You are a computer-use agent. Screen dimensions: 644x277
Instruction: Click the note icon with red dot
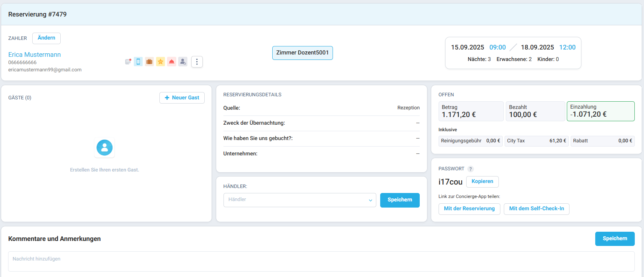point(128,62)
